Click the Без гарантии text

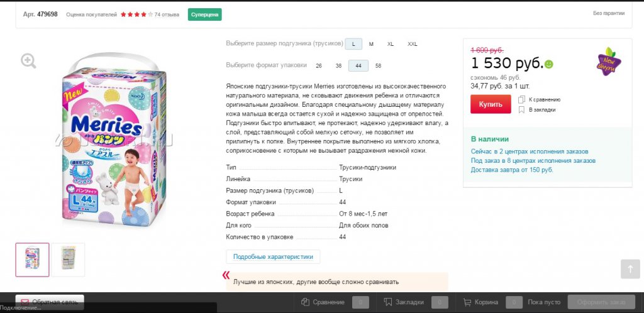tap(609, 13)
